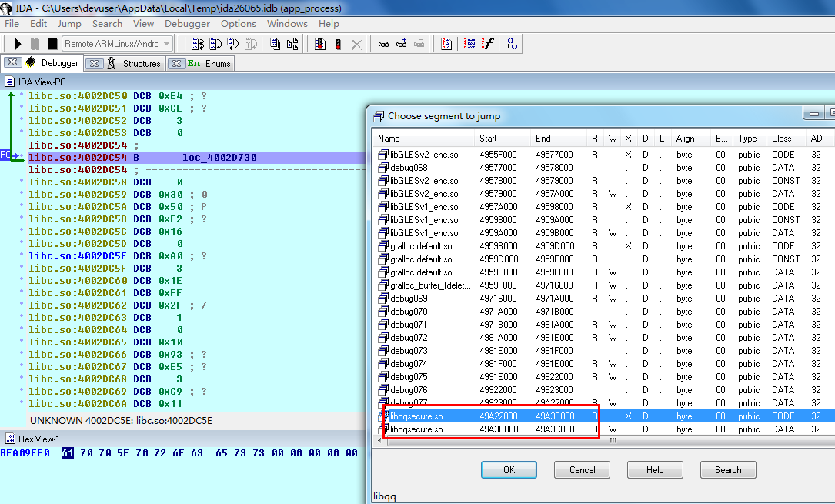Open the Windows menu
The height and width of the screenshot is (504, 835).
click(287, 23)
